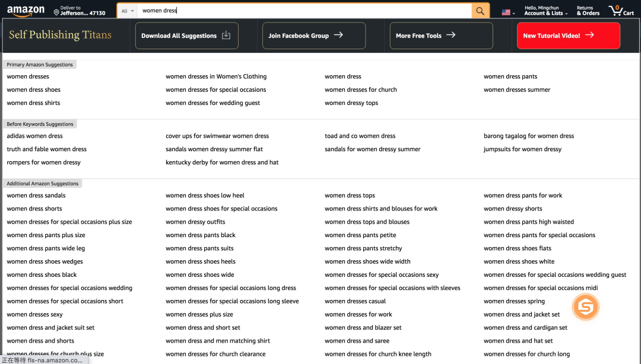
Task: Select women dresses for special occasions short
Action: pos(65,302)
